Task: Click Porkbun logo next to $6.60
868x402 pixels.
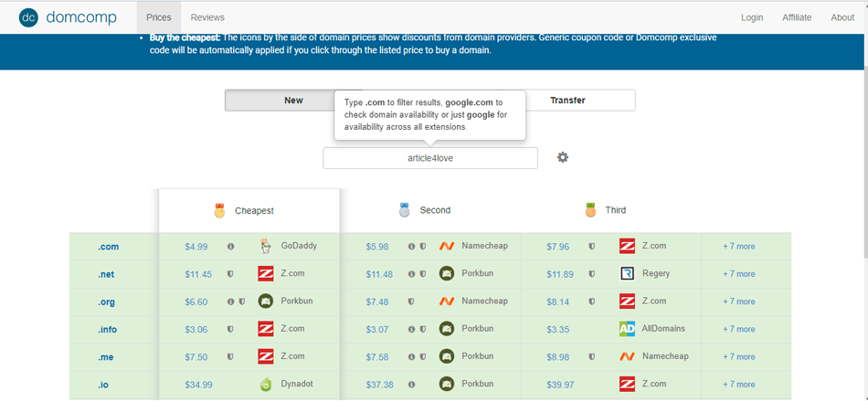Action: tap(266, 301)
